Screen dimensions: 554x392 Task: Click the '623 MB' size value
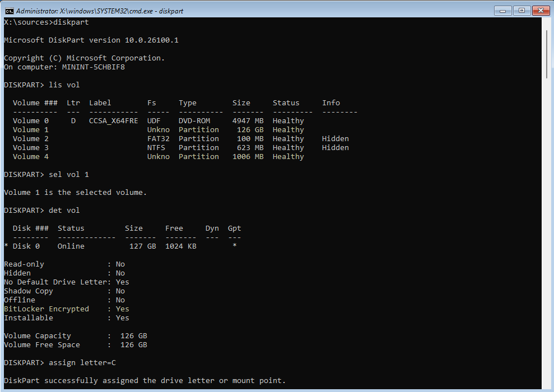click(250, 148)
